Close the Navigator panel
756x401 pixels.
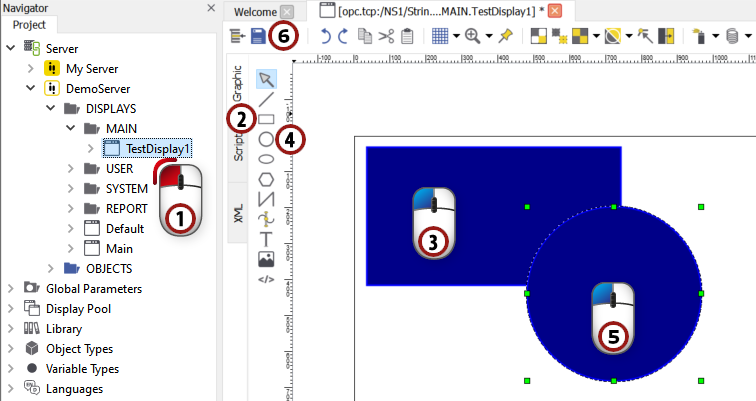pyautogui.click(x=211, y=8)
